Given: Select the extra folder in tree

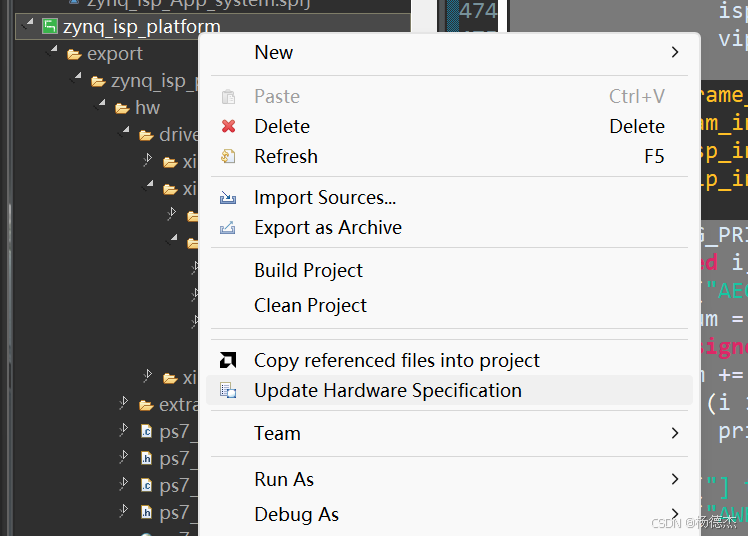Looking at the screenshot, I should [x=176, y=405].
